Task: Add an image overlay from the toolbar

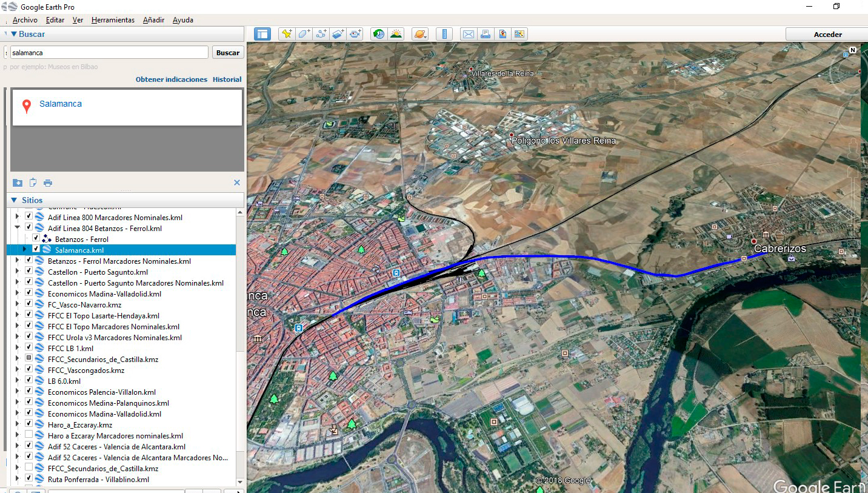Action: tap(338, 34)
